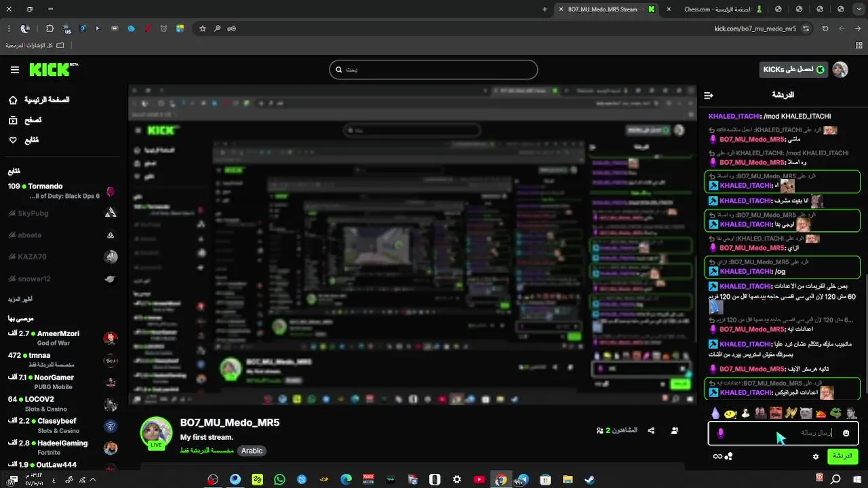Focus the بحث search field
The height and width of the screenshot is (488, 868).
(x=433, y=69)
